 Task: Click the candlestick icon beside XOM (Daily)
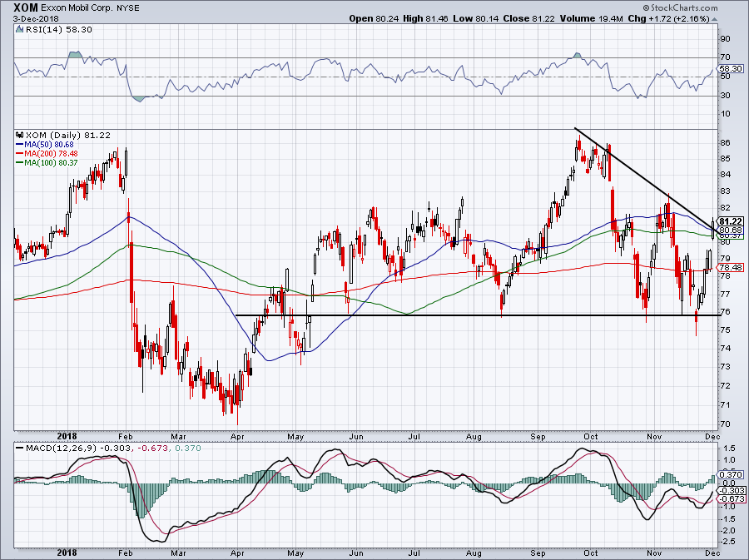[19, 135]
